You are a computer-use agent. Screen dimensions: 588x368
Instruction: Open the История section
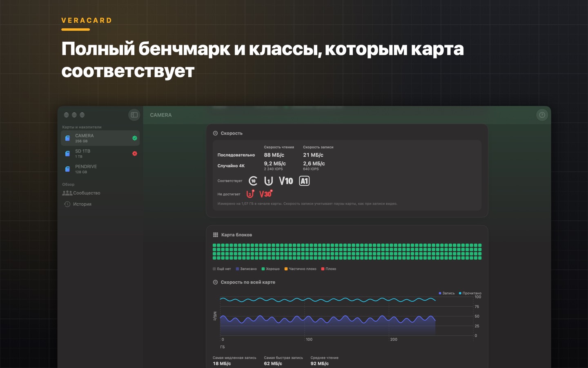click(x=100, y=204)
